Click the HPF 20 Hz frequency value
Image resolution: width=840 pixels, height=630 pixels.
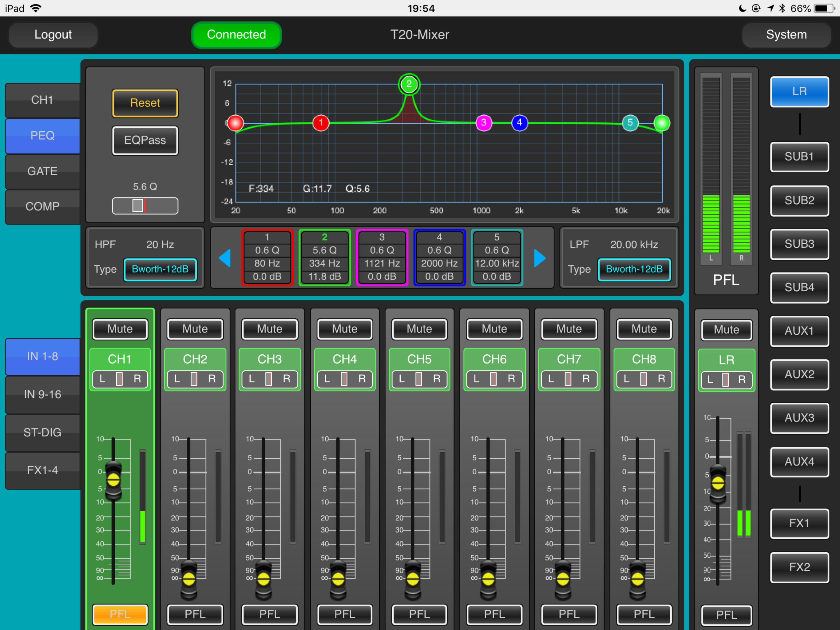[160, 245]
